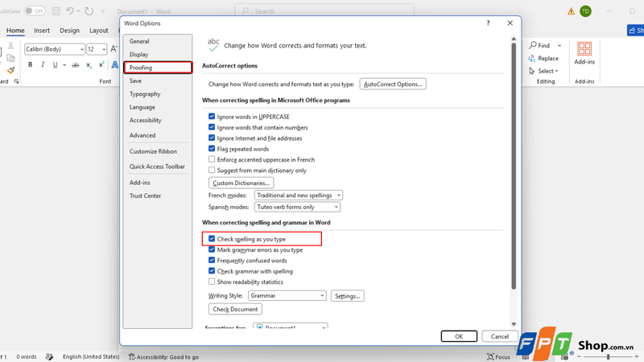The width and height of the screenshot is (644, 362).
Task: Toggle Mark grammar errors as you type
Action: (x=212, y=249)
